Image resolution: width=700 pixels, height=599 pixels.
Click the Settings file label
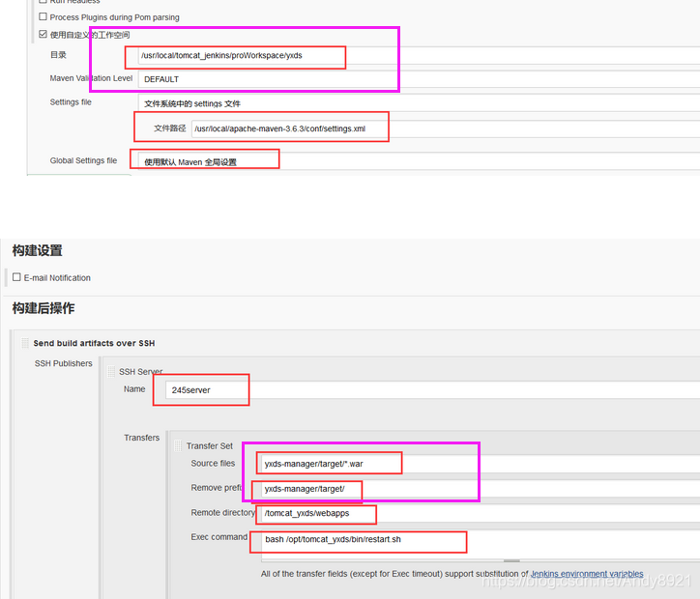coord(71,102)
